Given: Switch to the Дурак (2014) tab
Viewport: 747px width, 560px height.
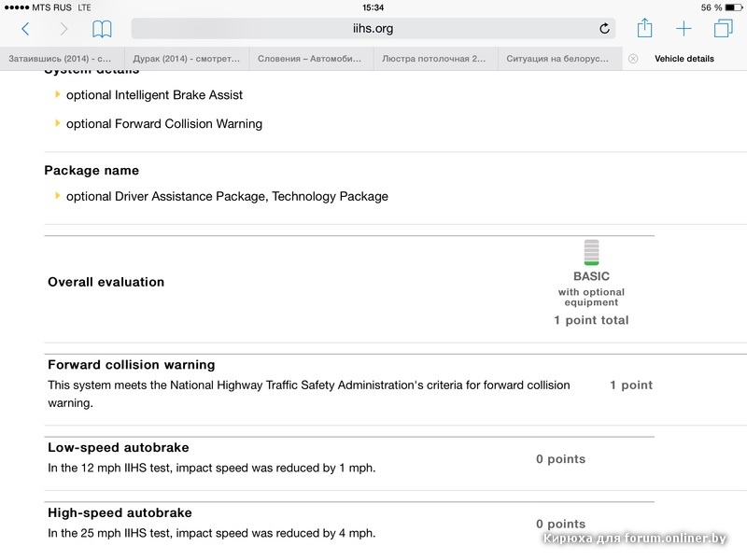Looking at the screenshot, I should (186, 59).
